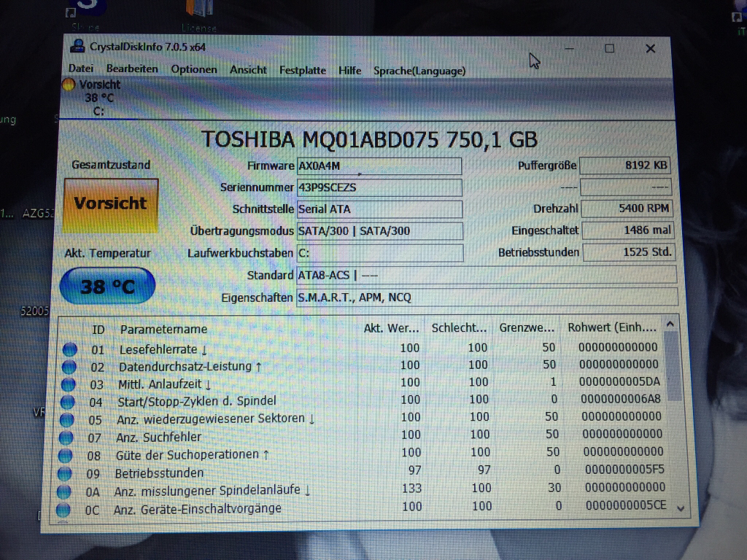Click the Firmware field AX0A4M
747x560 pixels.
tap(379, 166)
